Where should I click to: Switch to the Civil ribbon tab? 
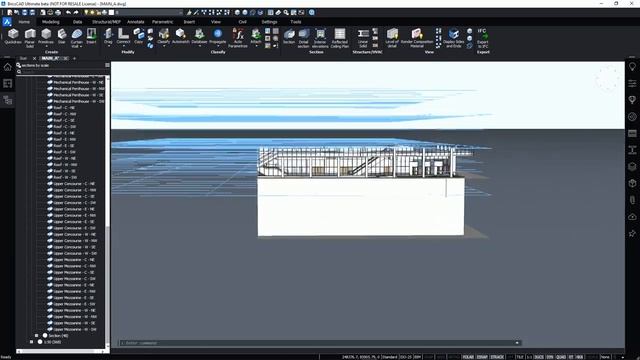coord(242,22)
